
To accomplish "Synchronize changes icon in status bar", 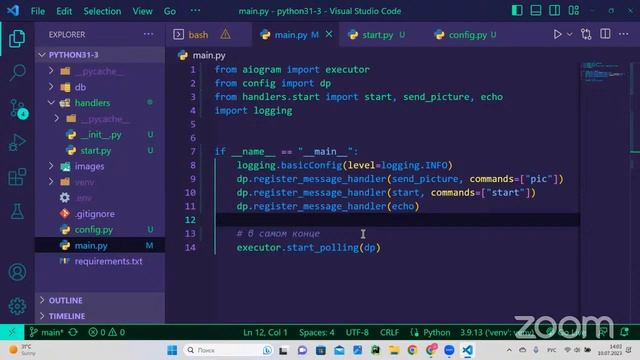I will pos(73,332).
